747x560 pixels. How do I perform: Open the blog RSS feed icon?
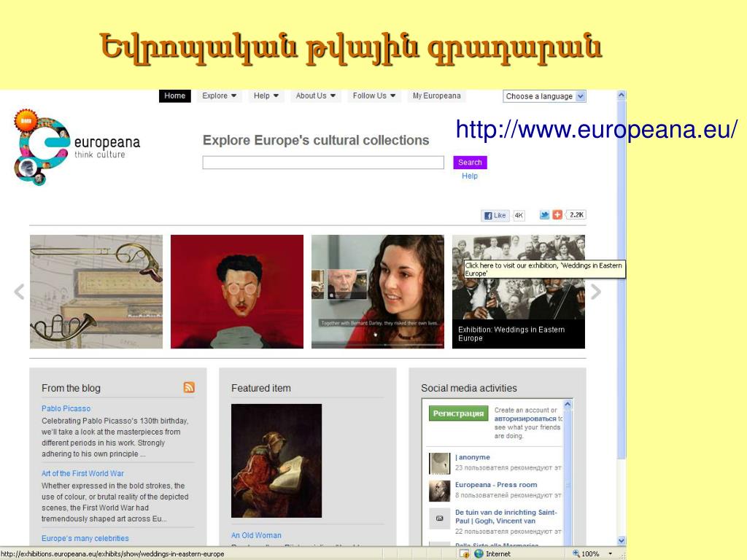tap(189, 387)
